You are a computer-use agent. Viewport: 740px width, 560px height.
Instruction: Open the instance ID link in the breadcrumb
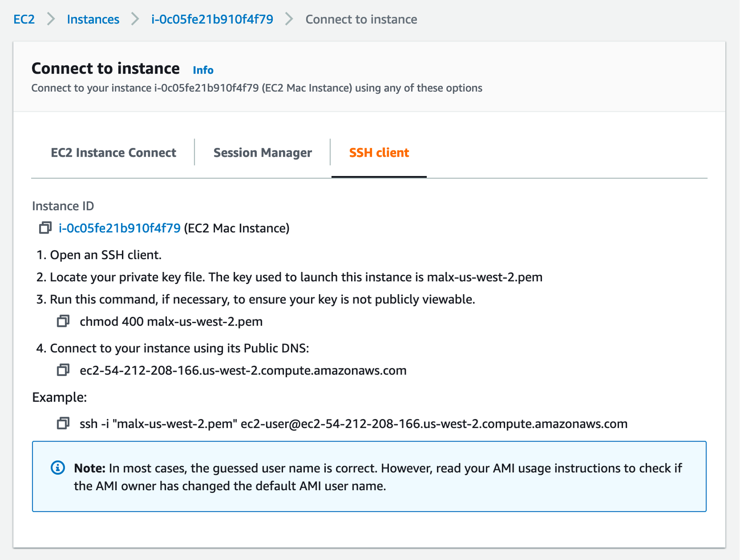point(212,19)
